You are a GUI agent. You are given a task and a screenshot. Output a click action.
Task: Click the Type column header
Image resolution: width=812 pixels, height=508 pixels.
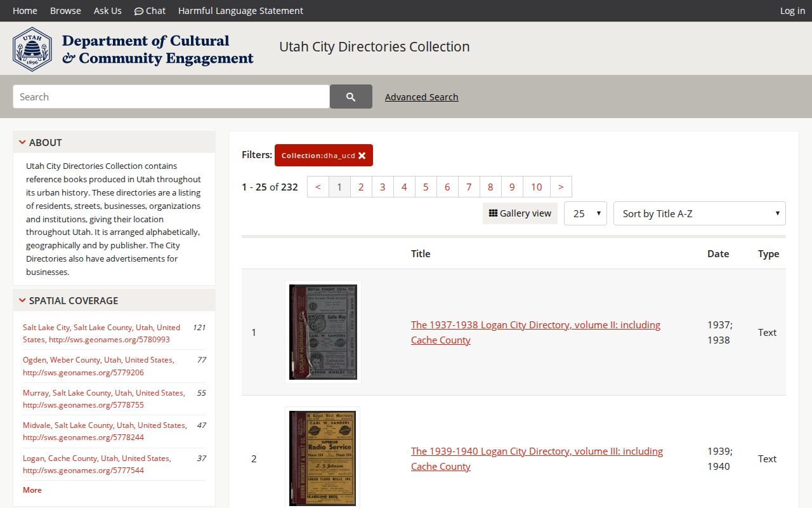point(768,253)
